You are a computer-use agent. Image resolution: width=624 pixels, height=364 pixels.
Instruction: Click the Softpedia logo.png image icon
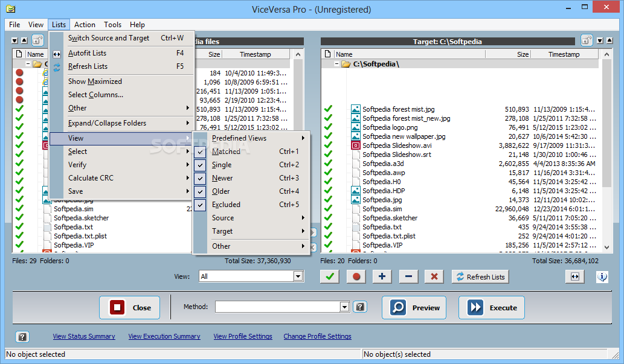pyautogui.click(x=355, y=127)
